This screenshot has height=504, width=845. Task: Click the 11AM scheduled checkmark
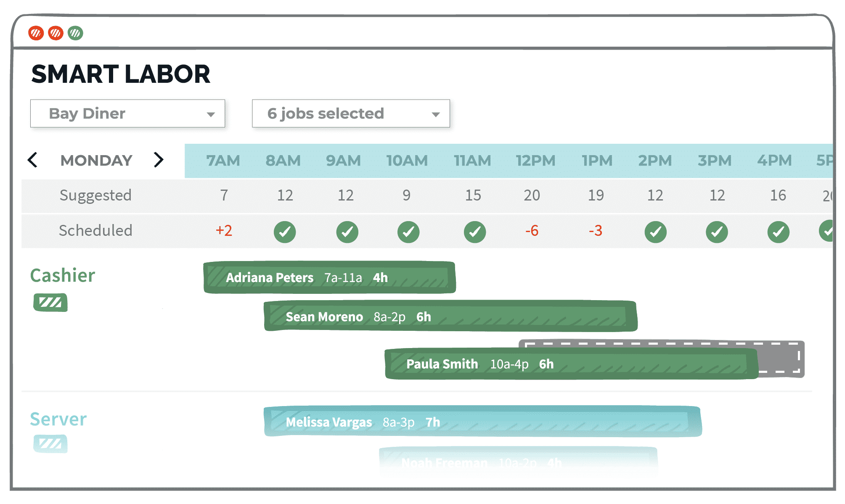pos(475,232)
